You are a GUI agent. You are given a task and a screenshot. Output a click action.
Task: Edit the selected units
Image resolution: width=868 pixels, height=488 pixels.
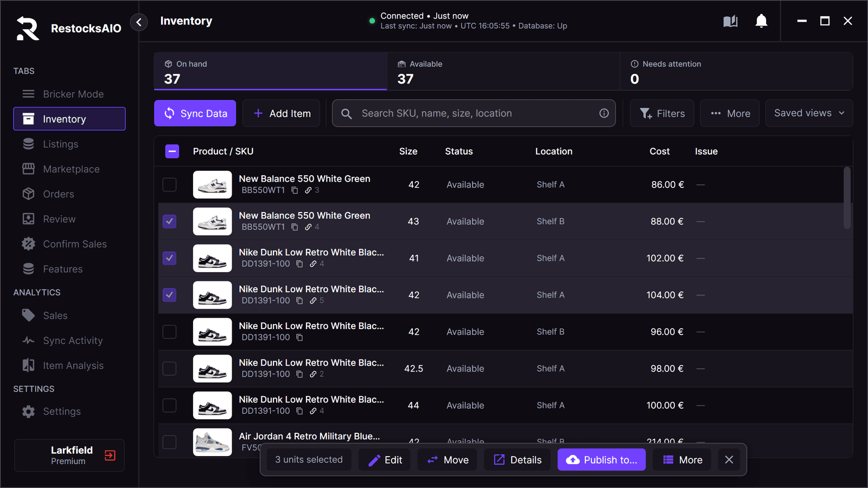385,460
